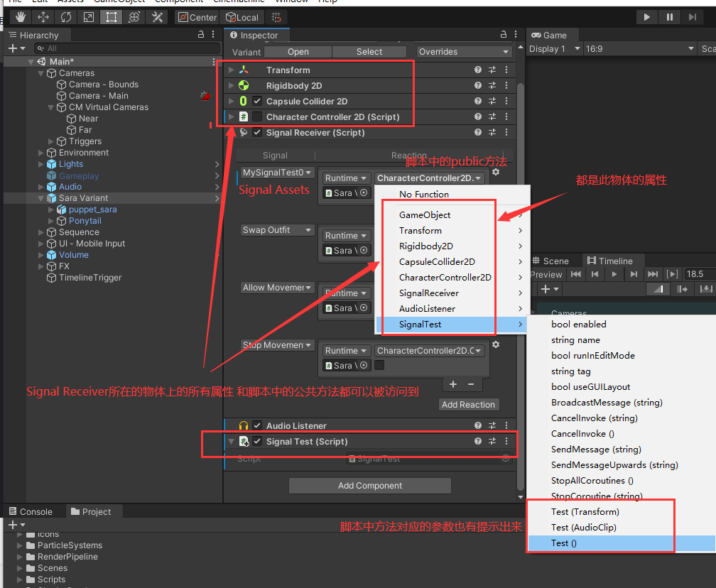Open the available custom editor tools
Viewport: 716px width, 588px height.
point(156,17)
